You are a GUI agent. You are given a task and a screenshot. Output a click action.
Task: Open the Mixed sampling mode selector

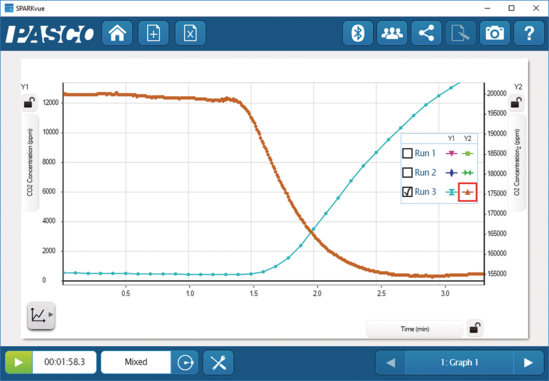[136, 362]
